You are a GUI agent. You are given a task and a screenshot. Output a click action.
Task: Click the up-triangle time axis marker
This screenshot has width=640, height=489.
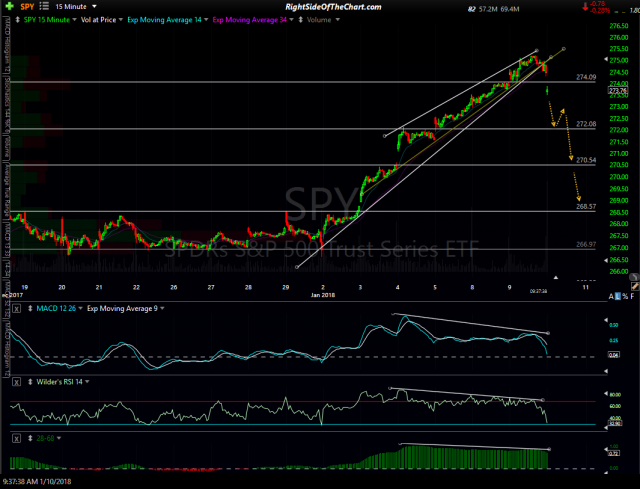[556, 278]
